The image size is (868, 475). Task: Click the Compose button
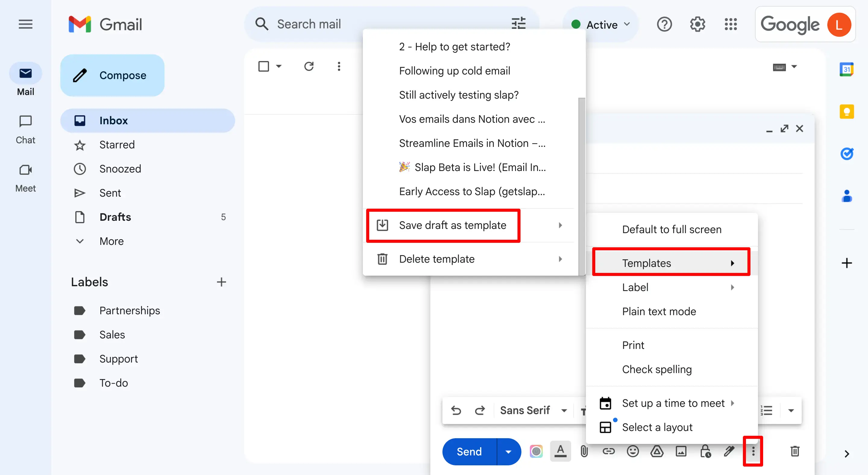click(x=112, y=75)
